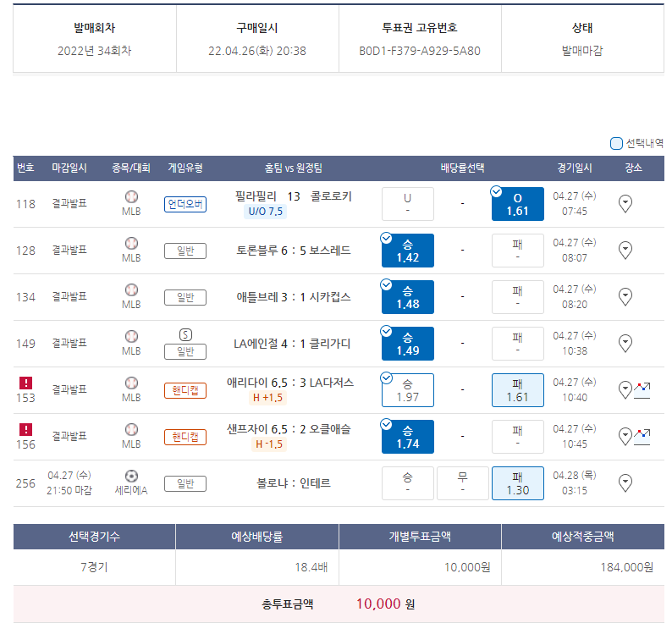672x634 pixels.
Task: Click the S badge icon on game 149
Action: [x=185, y=335]
